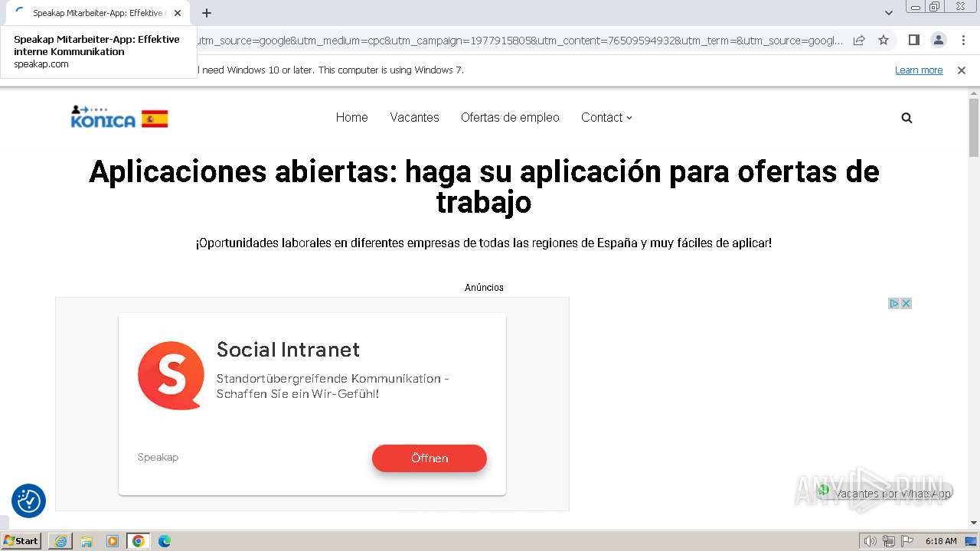
Task: Open a new browser tab
Action: [207, 13]
